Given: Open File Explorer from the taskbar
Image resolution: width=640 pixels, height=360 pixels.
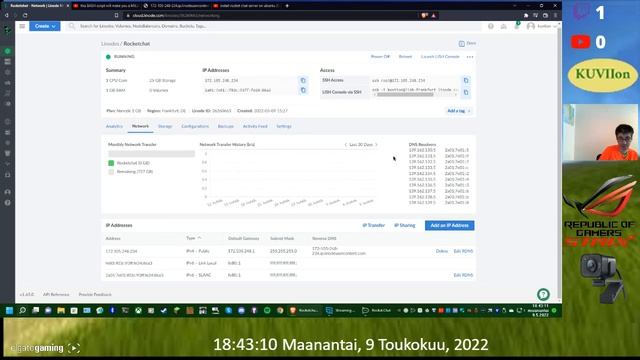Looking at the screenshot, I should [x=61, y=311].
